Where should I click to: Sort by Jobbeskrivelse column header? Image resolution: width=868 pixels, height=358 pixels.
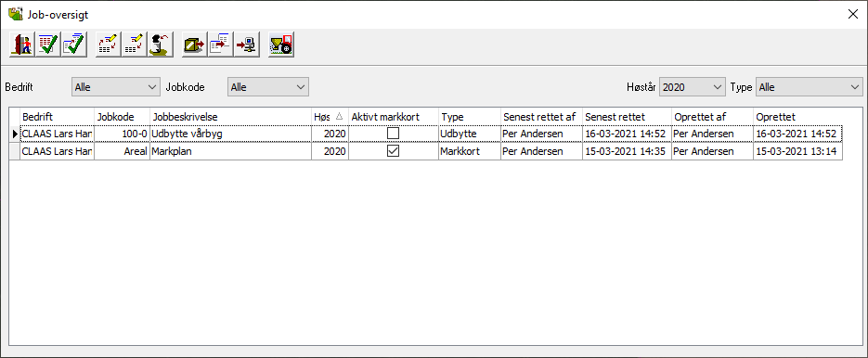click(230, 117)
